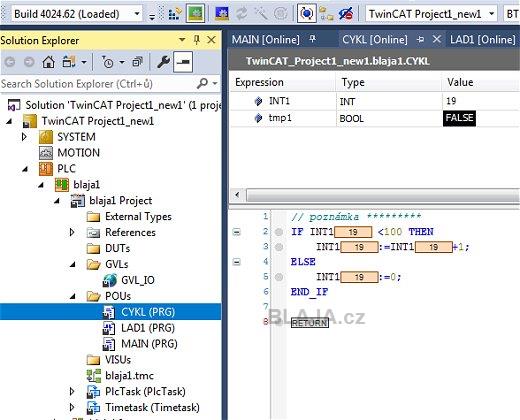Image resolution: width=520 pixels, height=420 pixels.
Task: Click the Reload Devices toolbar icon
Action: point(241,14)
